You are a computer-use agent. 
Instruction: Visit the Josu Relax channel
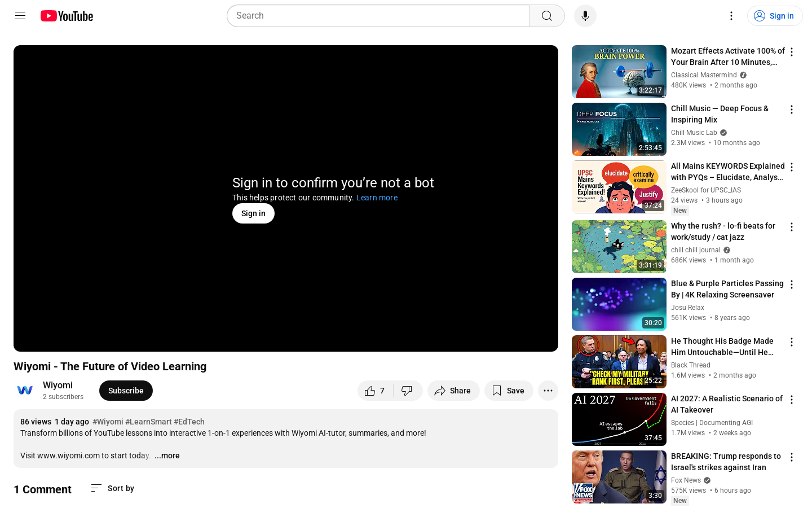[687, 308]
